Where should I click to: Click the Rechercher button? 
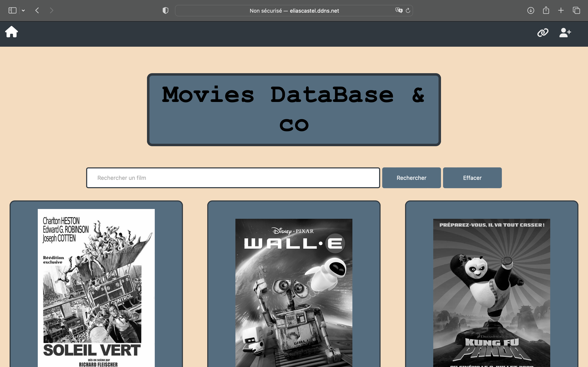[411, 178]
